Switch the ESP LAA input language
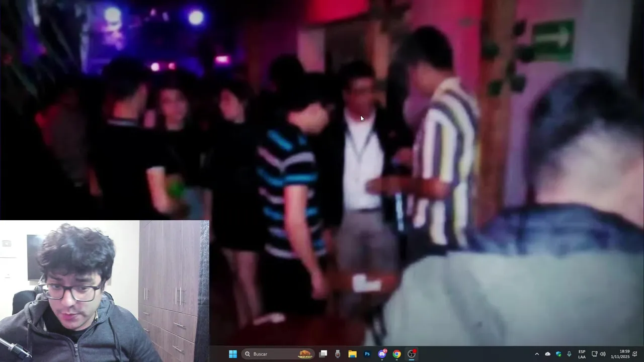Viewport: 644px width, 362px height. (x=582, y=354)
